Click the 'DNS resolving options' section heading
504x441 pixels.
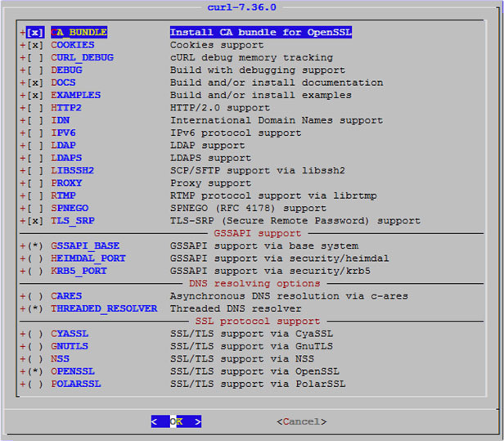(254, 283)
